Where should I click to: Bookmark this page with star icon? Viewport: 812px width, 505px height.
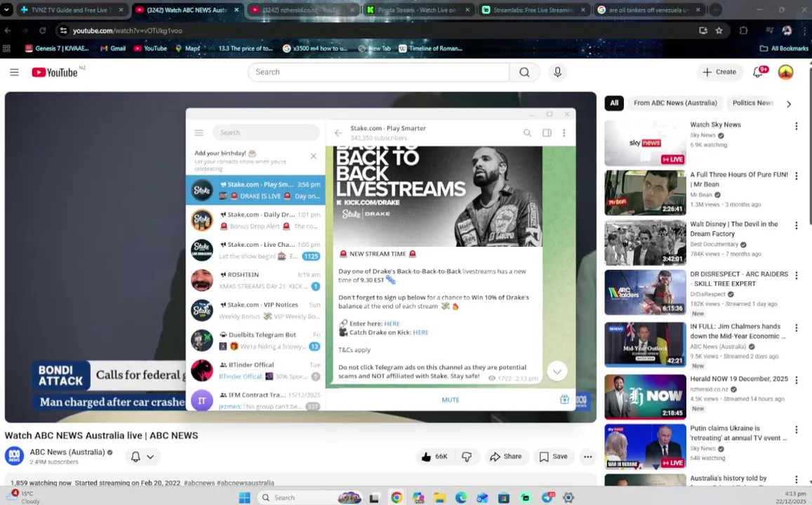pyautogui.click(x=719, y=31)
